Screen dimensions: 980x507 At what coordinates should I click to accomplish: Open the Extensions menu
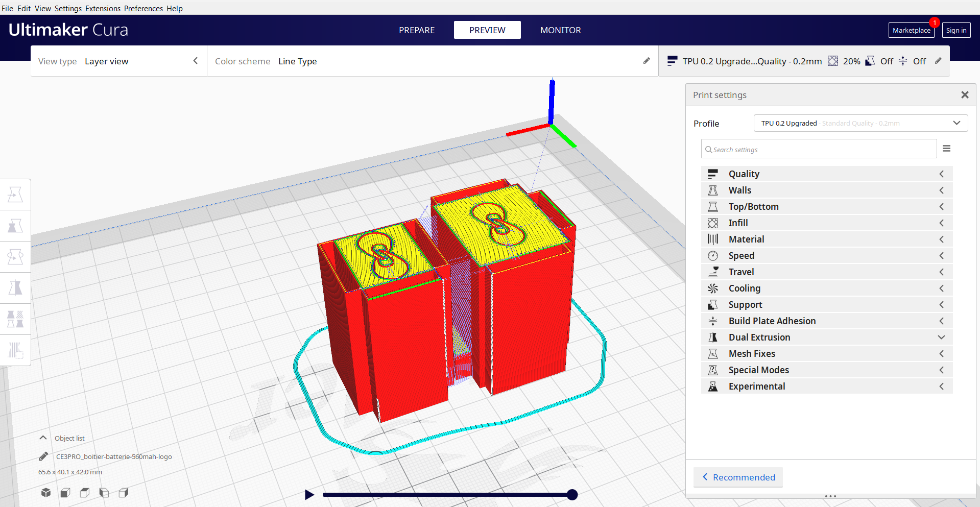[103, 9]
